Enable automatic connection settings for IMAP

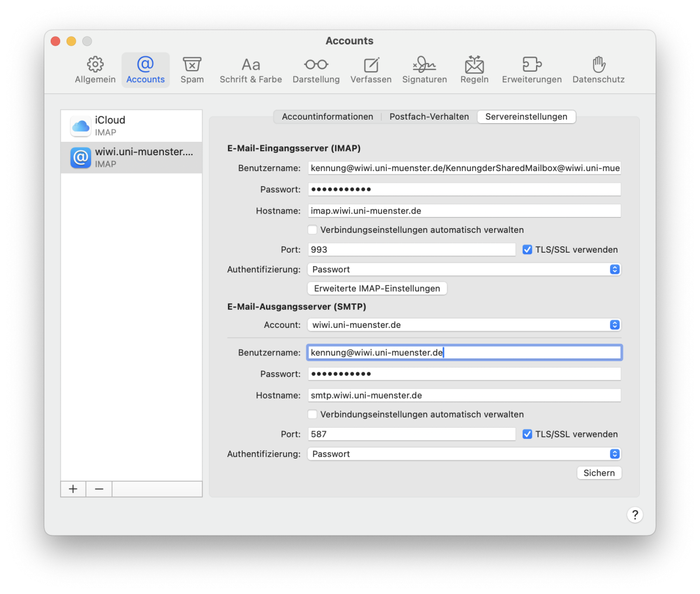tap(313, 230)
